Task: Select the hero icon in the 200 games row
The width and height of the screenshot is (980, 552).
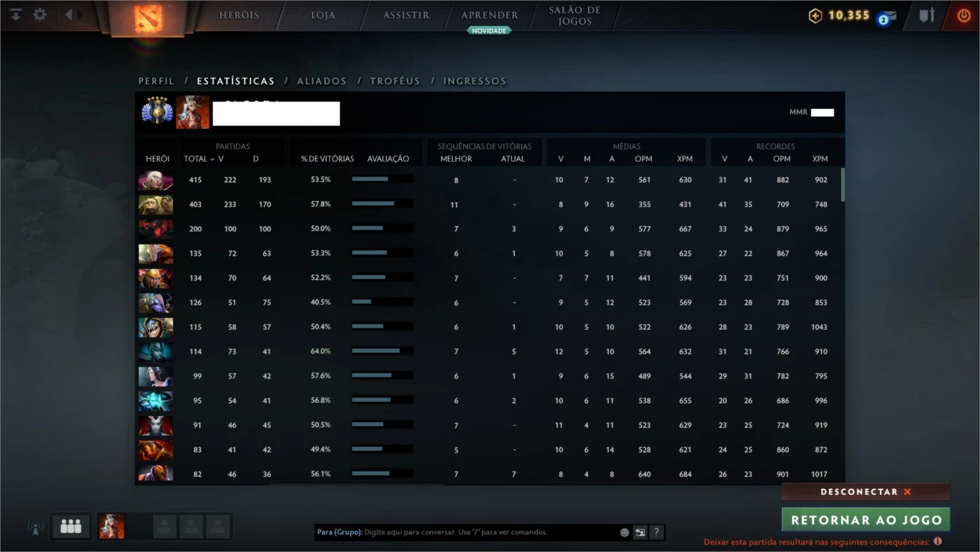Action: pyautogui.click(x=155, y=229)
